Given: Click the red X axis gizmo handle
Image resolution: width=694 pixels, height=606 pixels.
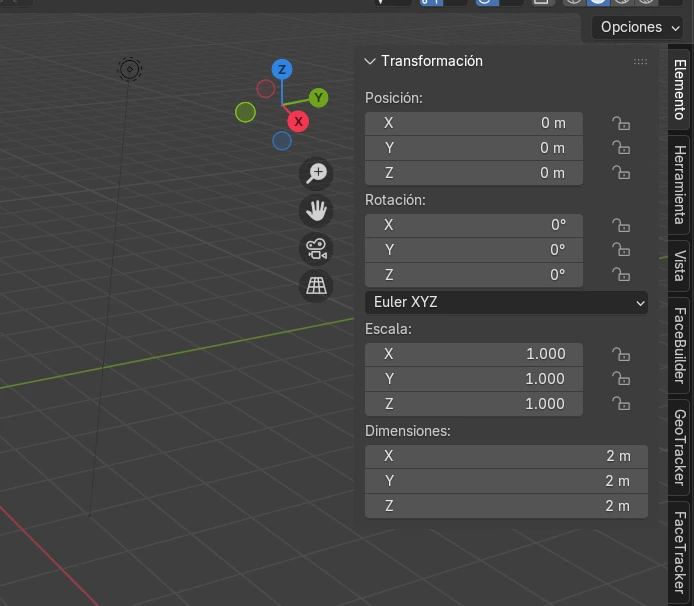Looking at the screenshot, I should tap(297, 121).
